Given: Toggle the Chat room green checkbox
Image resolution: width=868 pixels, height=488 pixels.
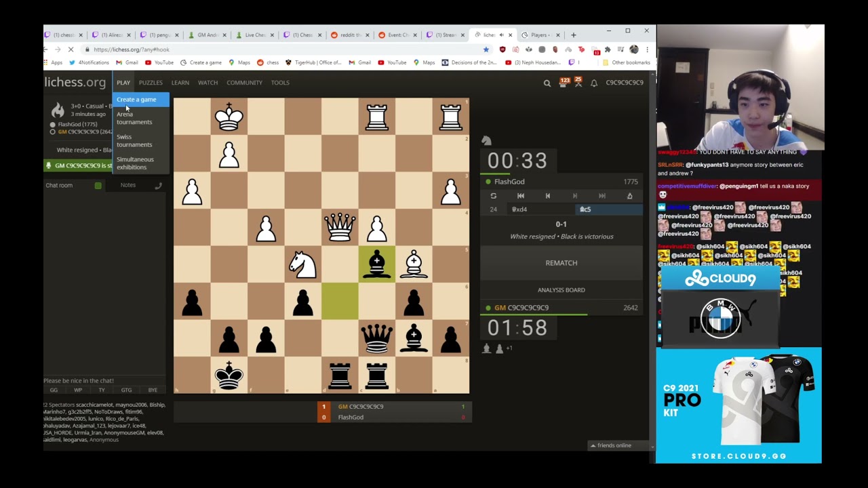Looking at the screenshot, I should click(x=98, y=186).
